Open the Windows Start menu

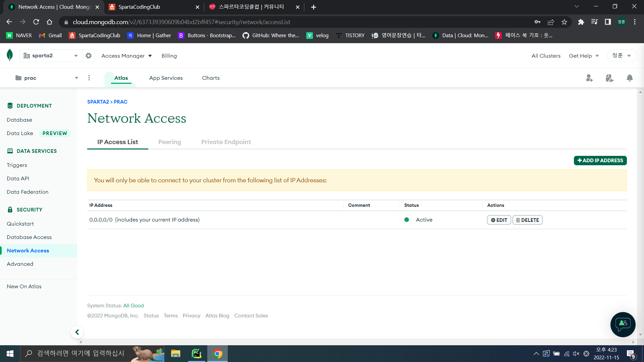point(10,354)
